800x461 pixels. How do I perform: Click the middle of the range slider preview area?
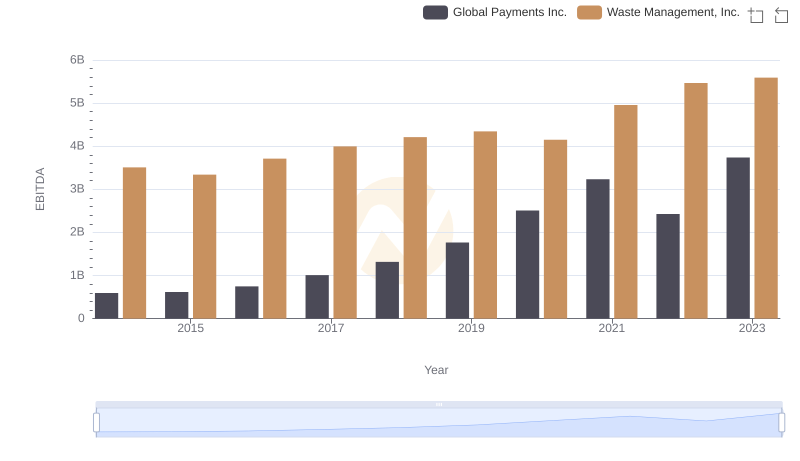(x=439, y=422)
